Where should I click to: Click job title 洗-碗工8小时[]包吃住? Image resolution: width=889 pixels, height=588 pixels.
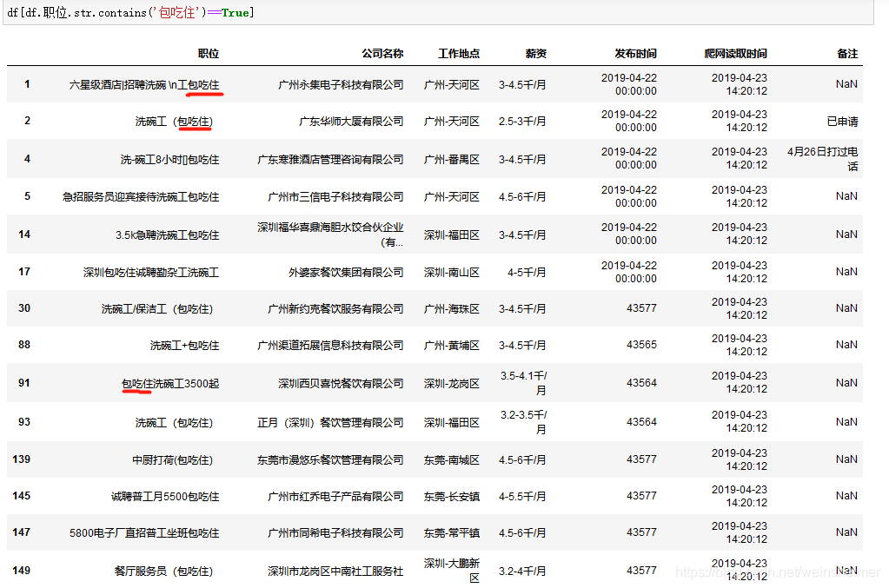(169, 160)
